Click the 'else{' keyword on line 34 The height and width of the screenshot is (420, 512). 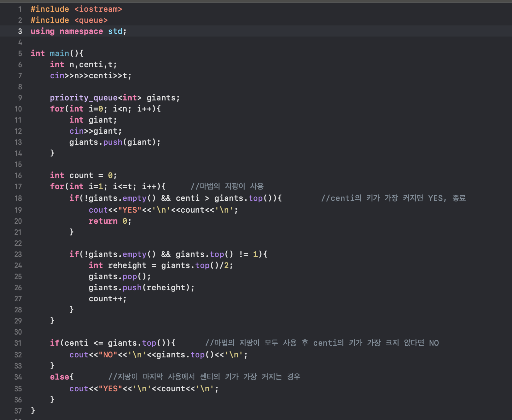click(62, 377)
